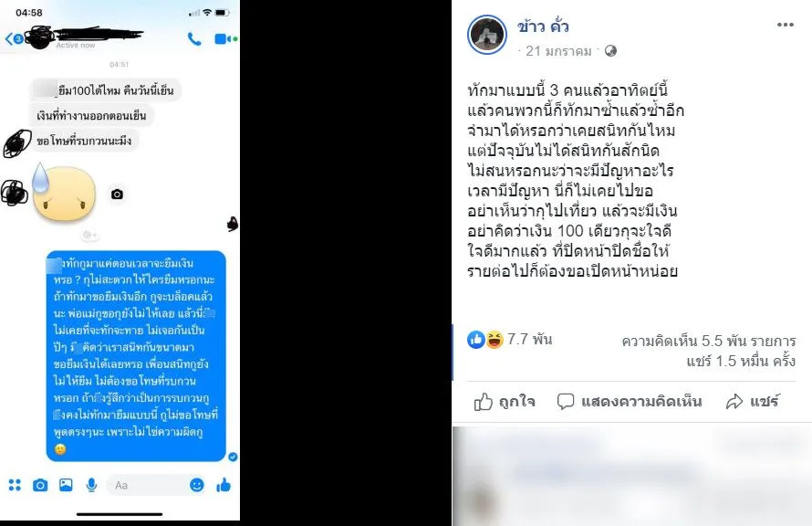Send a thumbs-up like in chat
812x526 pixels.
[224, 485]
